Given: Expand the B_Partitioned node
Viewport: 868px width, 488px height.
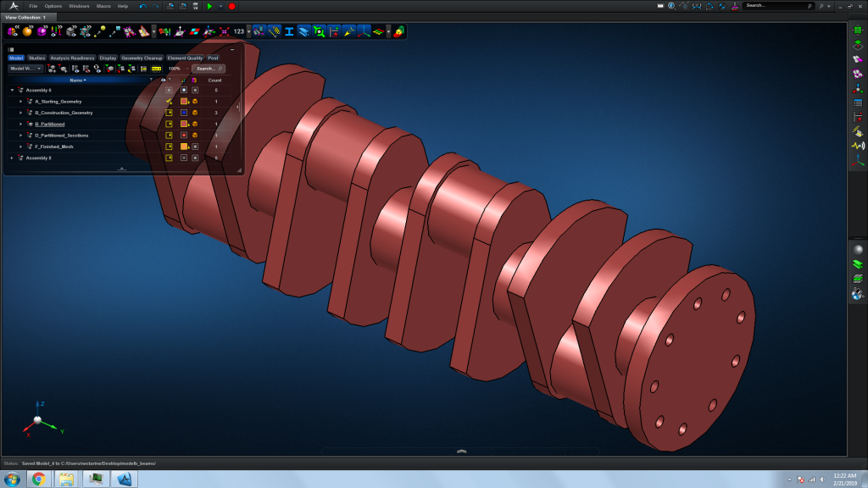Looking at the screenshot, I should [x=21, y=124].
